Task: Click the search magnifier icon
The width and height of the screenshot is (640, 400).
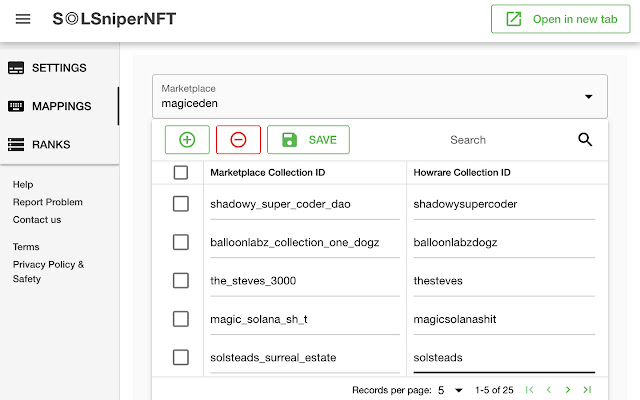Action: tap(586, 140)
